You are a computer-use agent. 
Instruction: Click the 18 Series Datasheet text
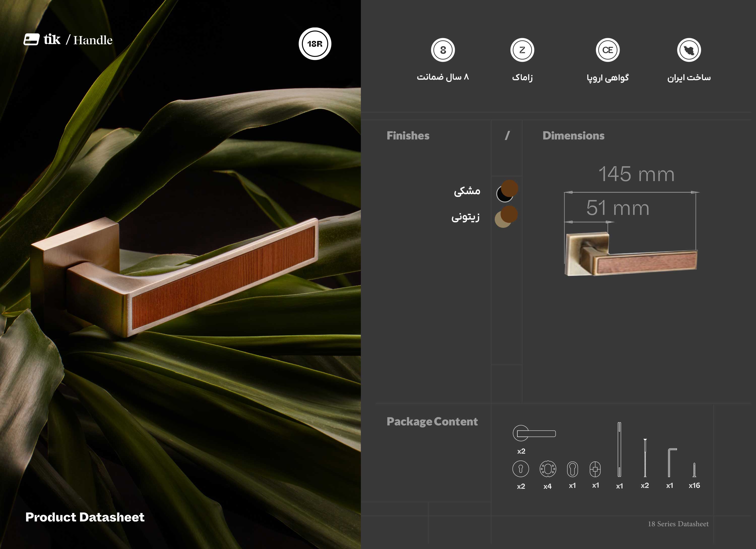(678, 524)
